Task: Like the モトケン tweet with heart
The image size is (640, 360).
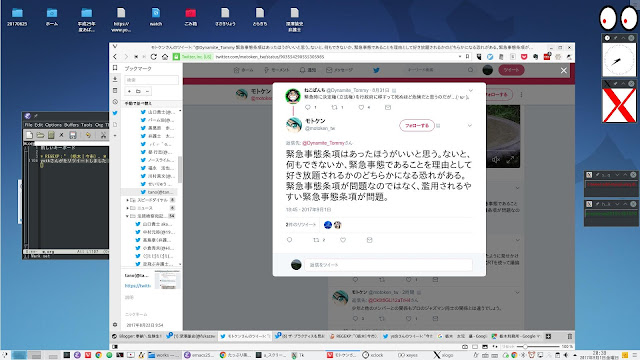Action: coord(343,240)
